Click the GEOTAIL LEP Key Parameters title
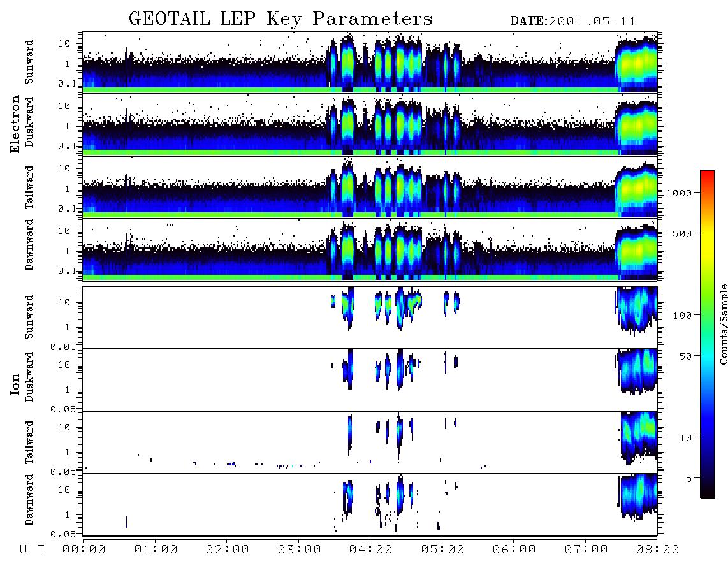 [280, 20]
